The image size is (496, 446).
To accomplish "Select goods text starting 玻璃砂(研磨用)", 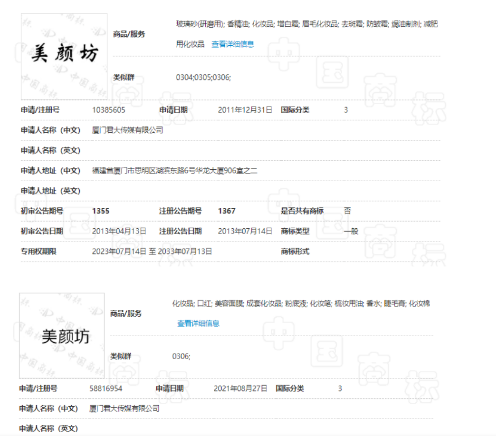I will pyautogui.click(x=307, y=34).
